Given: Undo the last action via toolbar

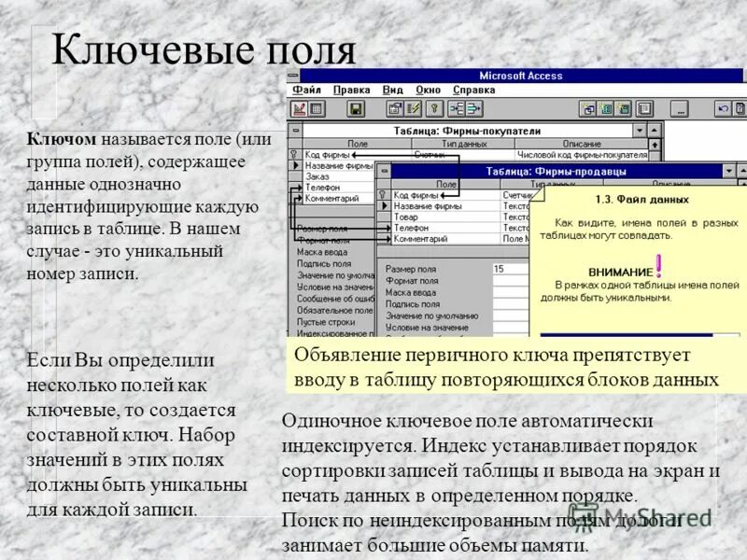Looking at the screenshot, I should (723, 109).
